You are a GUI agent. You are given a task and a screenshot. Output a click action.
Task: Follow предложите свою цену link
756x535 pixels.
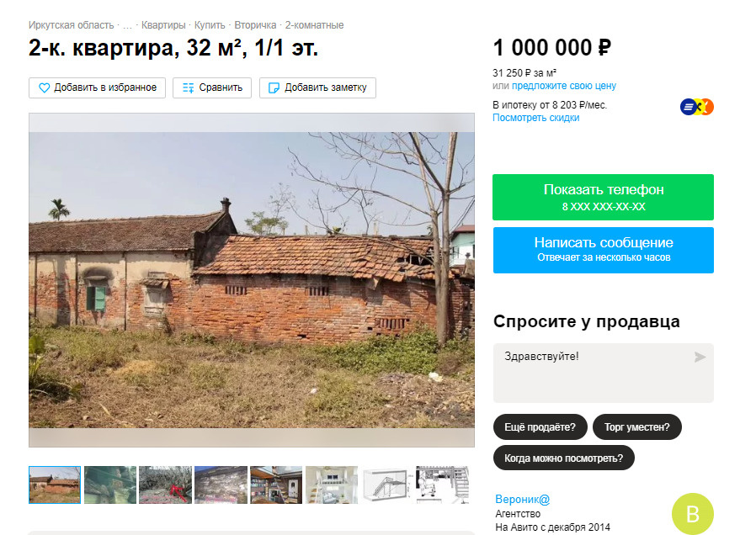(563, 86)
